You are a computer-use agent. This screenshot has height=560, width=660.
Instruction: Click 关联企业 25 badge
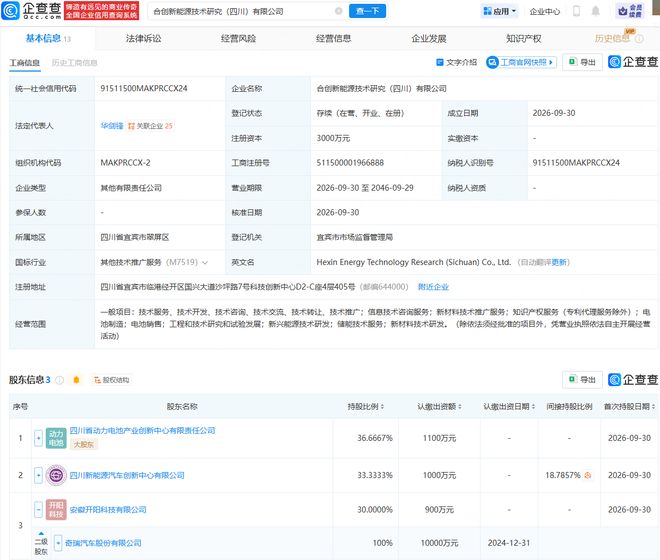(150, 125)
